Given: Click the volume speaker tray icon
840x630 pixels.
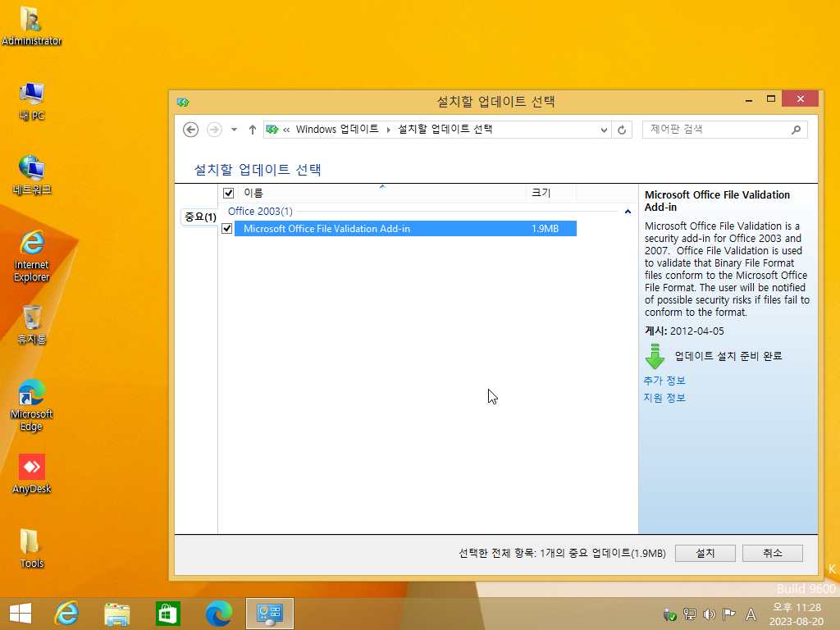Looking at the screenshot, I should click(x=710, y=614).
